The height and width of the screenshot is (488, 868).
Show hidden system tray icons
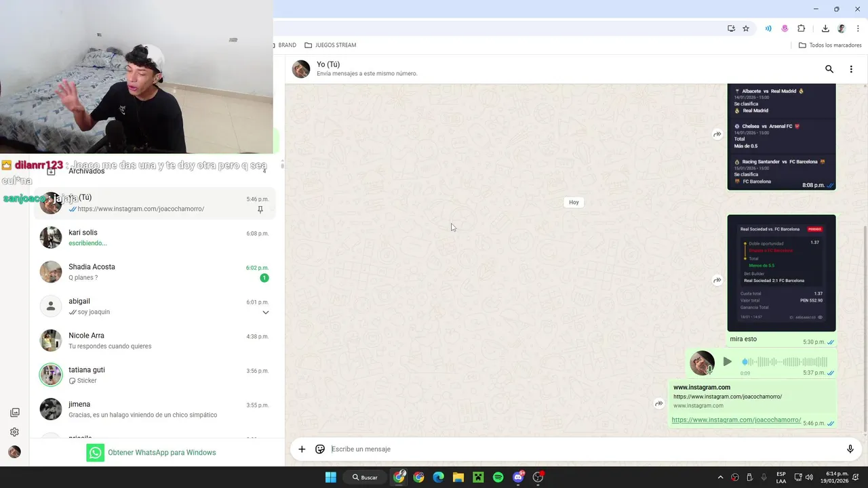(x=720, y=477)
